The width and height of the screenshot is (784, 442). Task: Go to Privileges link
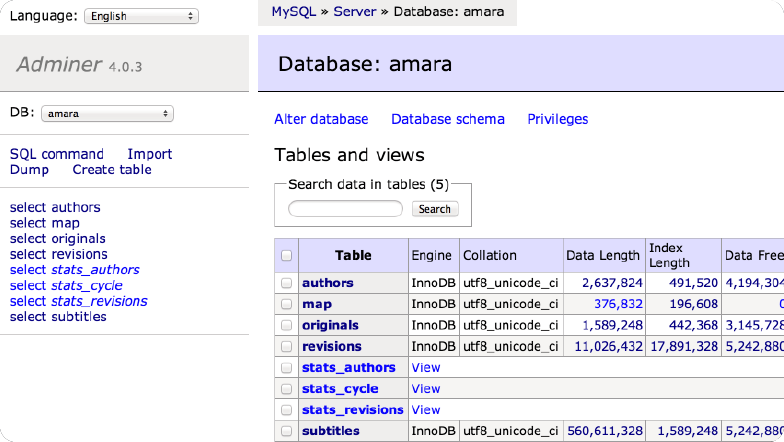tap(557, 119)
